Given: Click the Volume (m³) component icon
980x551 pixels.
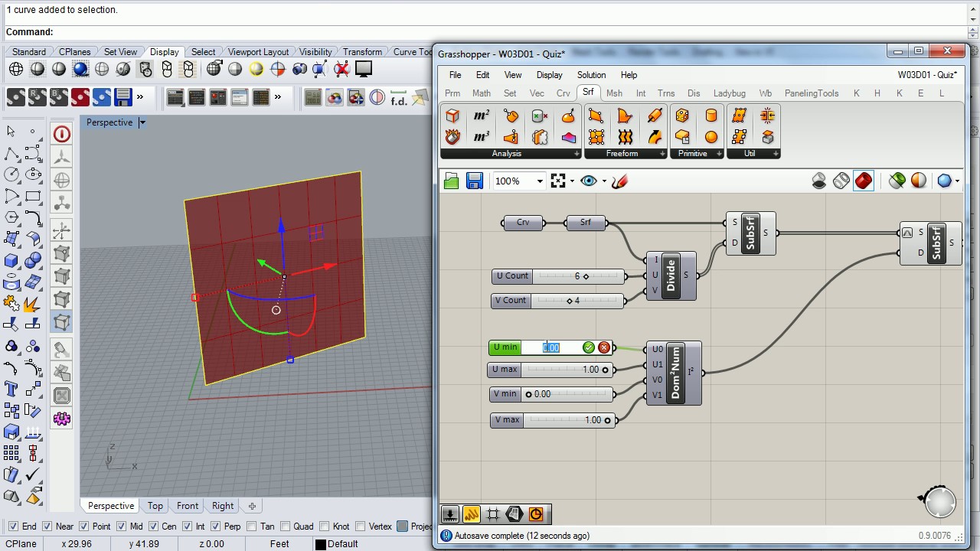Looking at the screenshot, I should (482, 137).
